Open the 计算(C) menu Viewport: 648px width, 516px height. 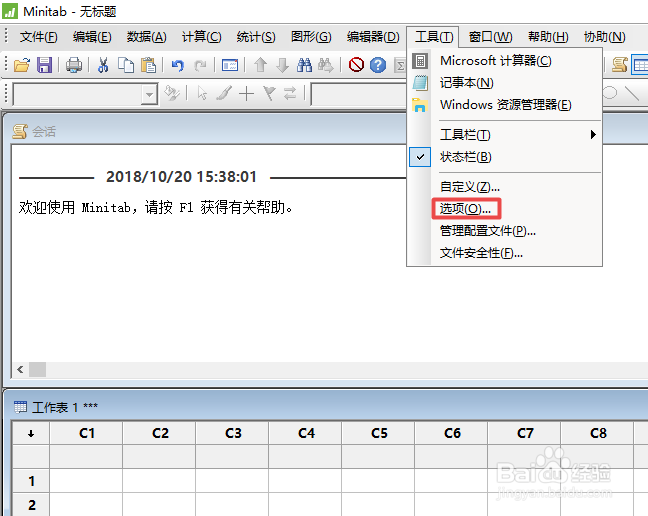click(202, 37)
